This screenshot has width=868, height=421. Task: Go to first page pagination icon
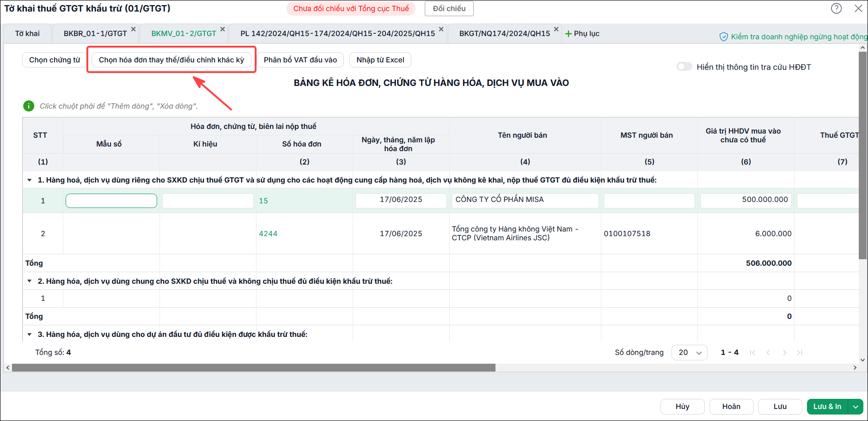coord(752,353)
